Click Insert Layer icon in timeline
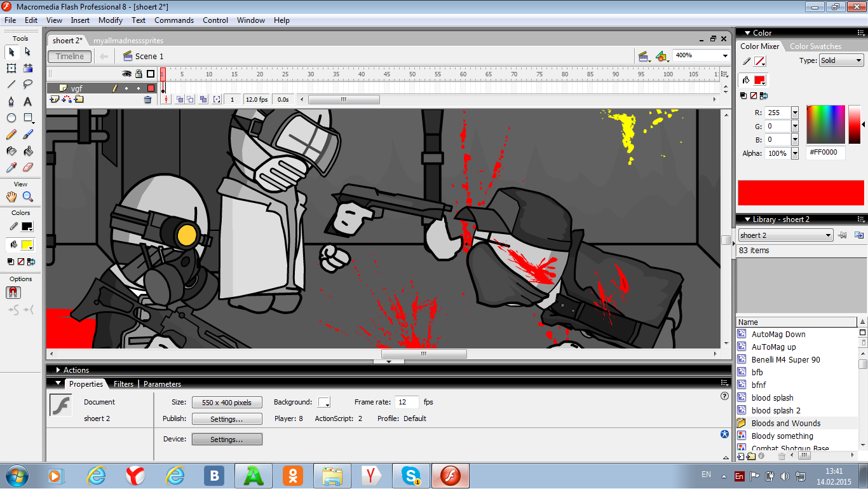868x491 pixels. coord(54,99)
